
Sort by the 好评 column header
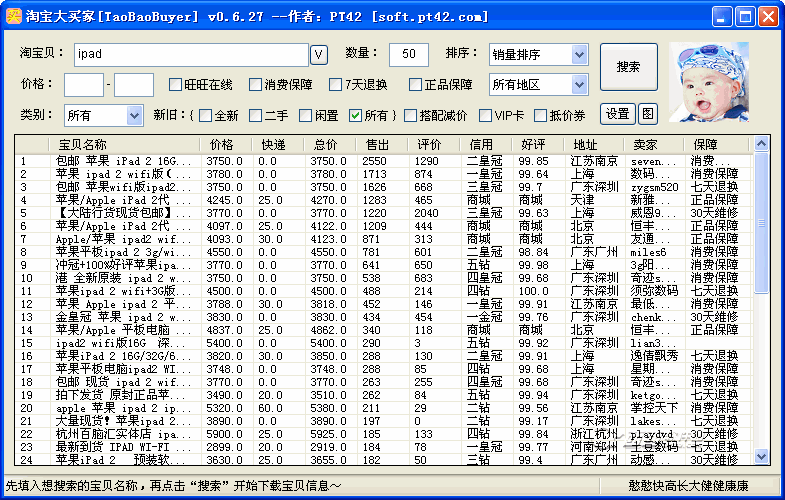(538, 145)
